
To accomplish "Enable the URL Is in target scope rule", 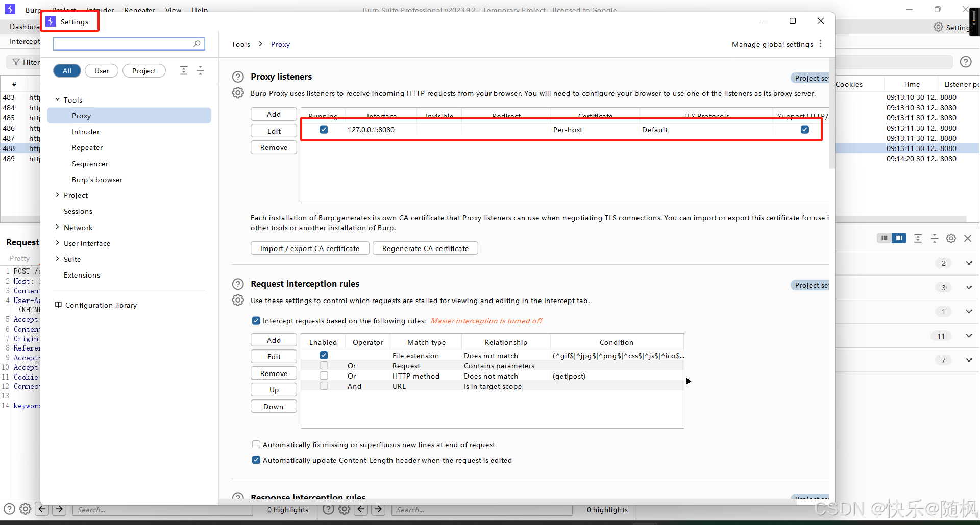I will pos(324,386).
